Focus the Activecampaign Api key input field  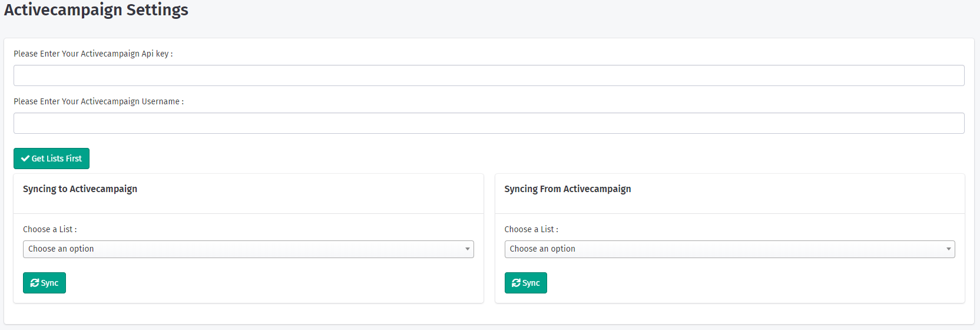pos(489,75)
